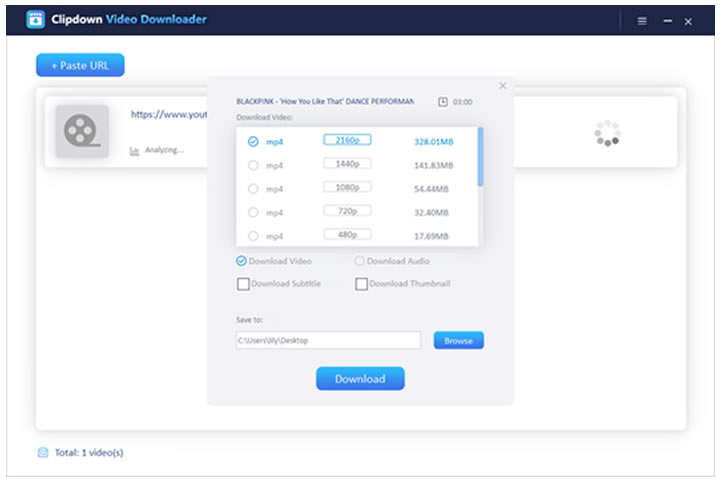
Task: Click the Browse button
Action: 458,340
